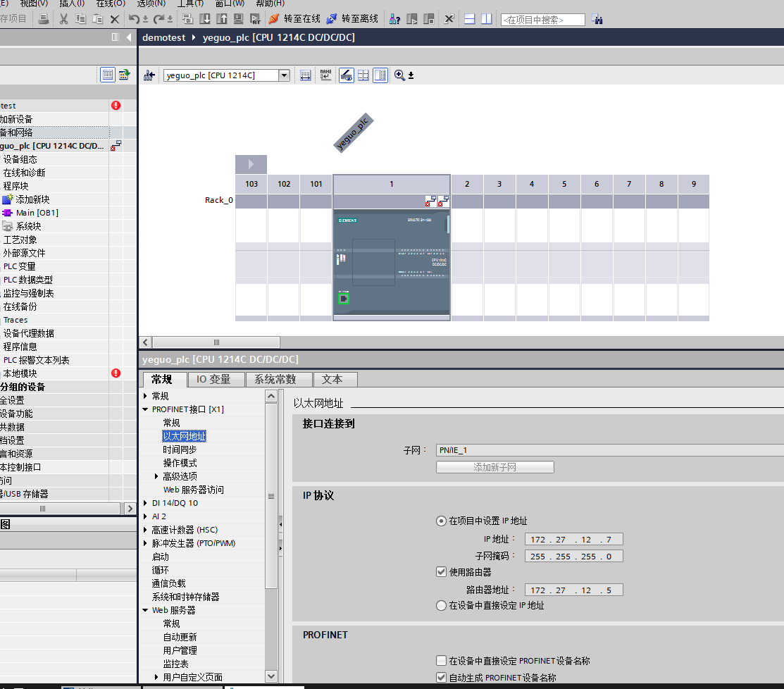784x689 pixels.
Task: Click the split editor horizontally icon
Action: point(470,19)
